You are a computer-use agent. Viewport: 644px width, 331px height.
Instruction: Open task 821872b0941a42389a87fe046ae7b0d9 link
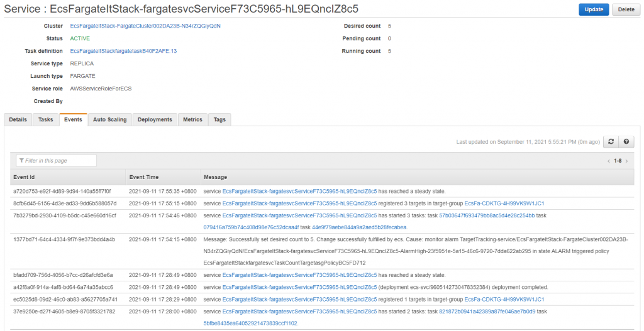[487, 312]
